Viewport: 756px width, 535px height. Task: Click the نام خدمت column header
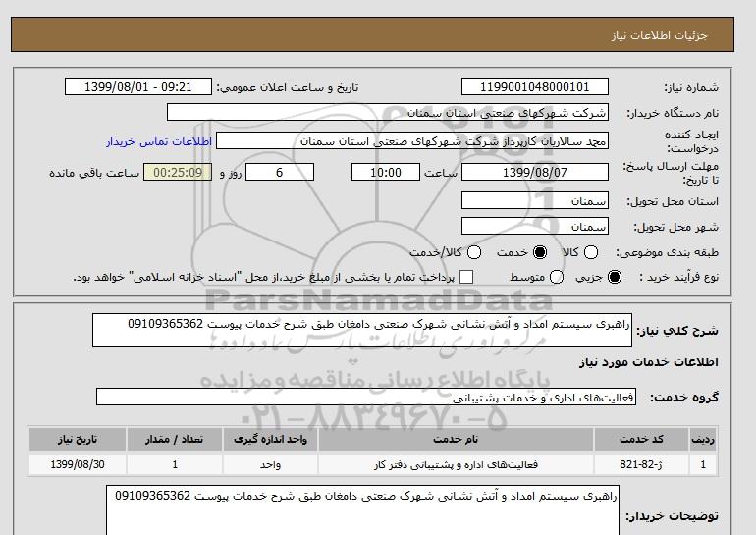[456, 439]
